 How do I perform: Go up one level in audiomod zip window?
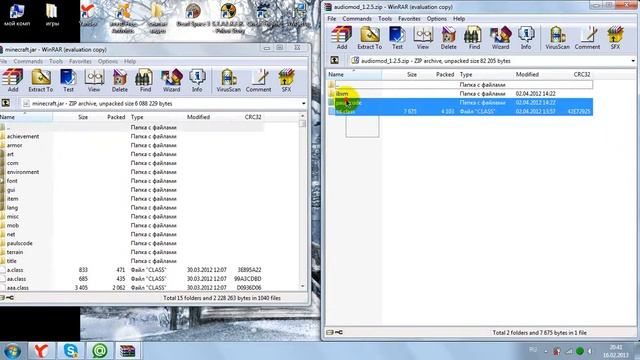pos(334,60)
